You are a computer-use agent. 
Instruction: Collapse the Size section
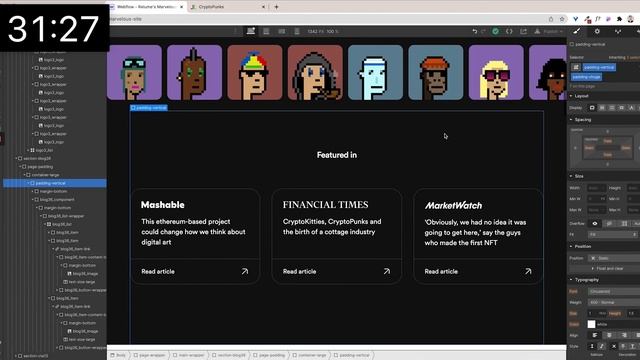571,176
